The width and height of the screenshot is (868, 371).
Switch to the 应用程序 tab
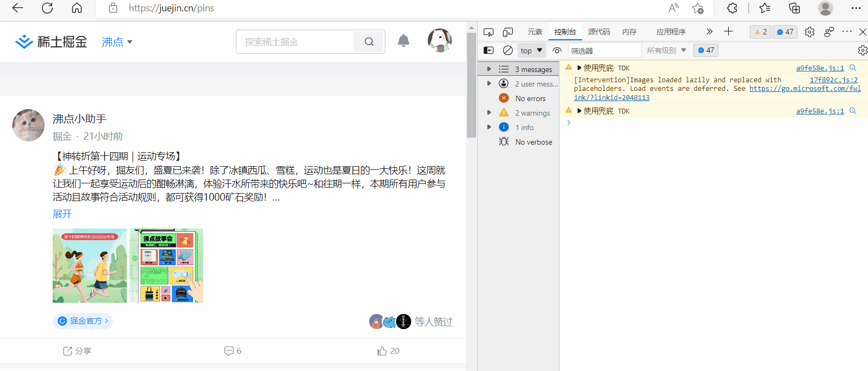pos(671,32)
